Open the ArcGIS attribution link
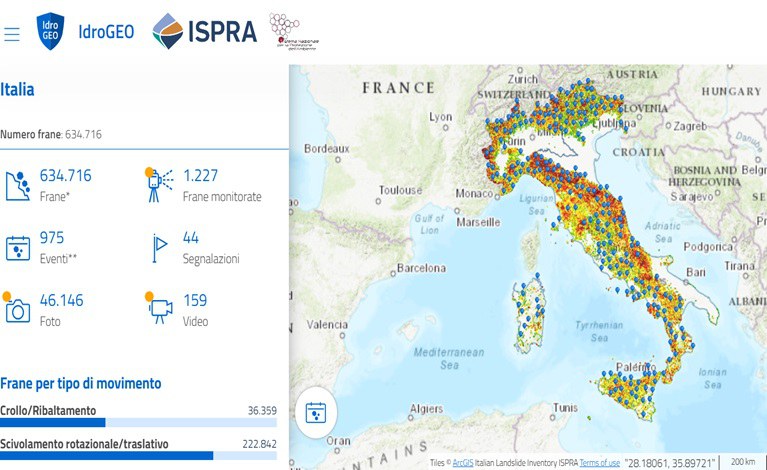This screenshot has width=767, height=470. point(461,463)
